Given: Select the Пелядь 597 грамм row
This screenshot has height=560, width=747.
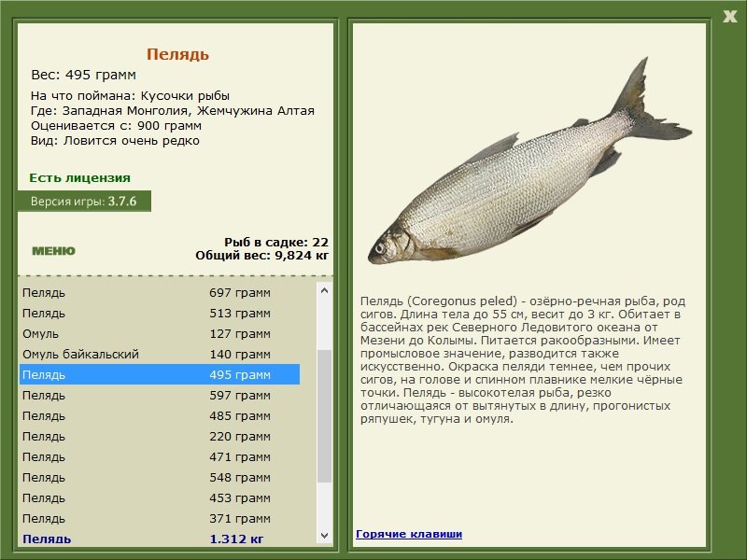Looking at the screenshot, I should click(x=160, y=395).
